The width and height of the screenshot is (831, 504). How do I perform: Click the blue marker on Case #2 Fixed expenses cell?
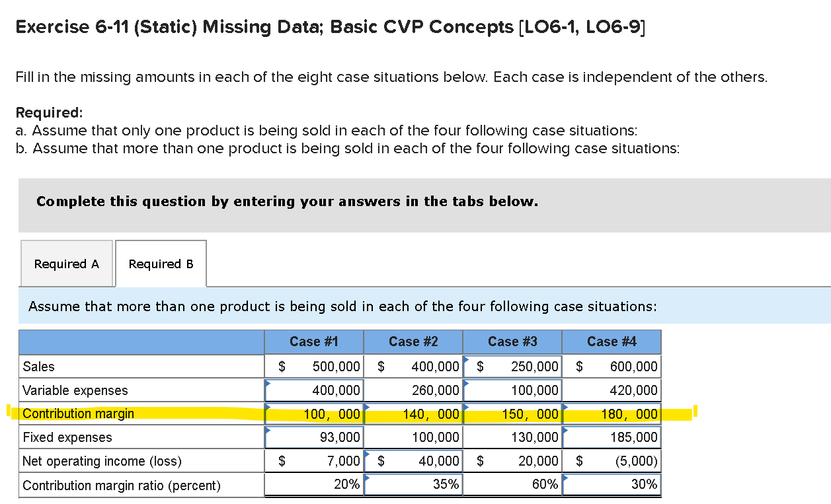pyautogui.click(x=366, y=429)
